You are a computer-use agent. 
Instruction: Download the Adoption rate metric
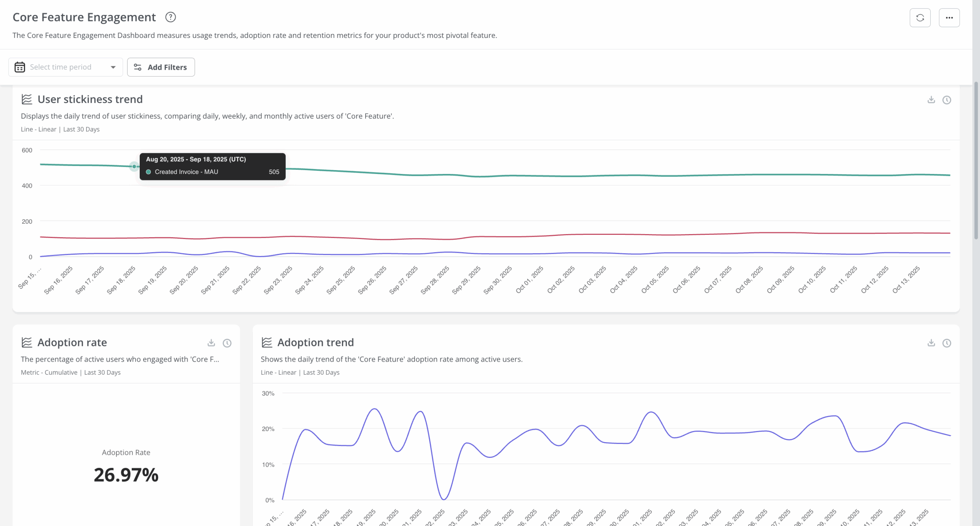pos(211,343)
